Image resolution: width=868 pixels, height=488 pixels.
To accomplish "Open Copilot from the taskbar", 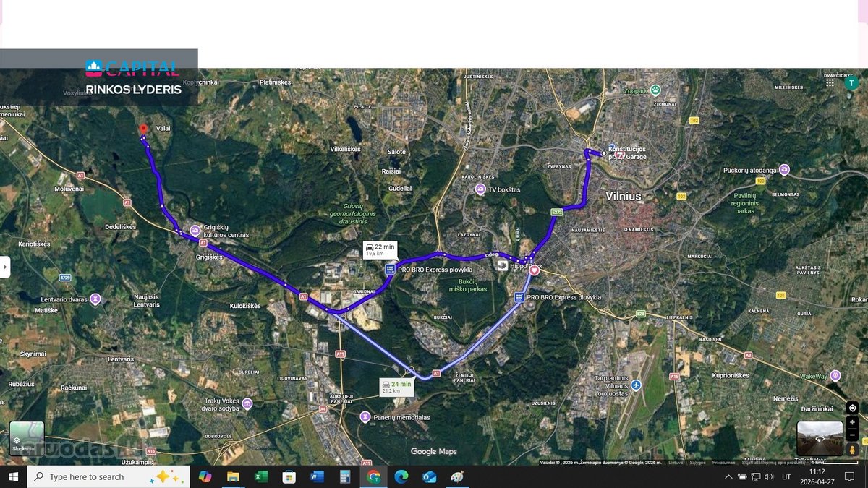I will [205, 476].
